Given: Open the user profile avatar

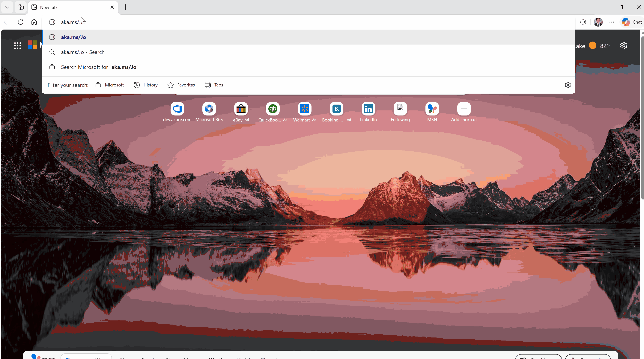Looking at the screenshot, I should point(598,22).
